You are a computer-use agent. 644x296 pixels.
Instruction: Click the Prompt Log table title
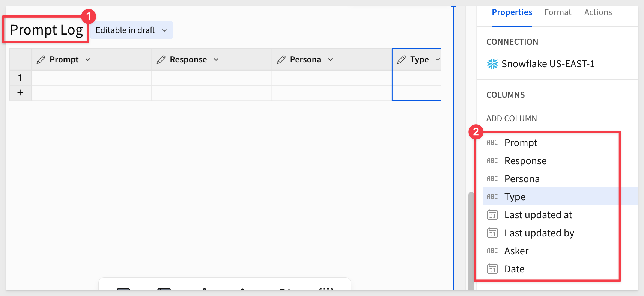pyautogui.click(x=46, y=30)
